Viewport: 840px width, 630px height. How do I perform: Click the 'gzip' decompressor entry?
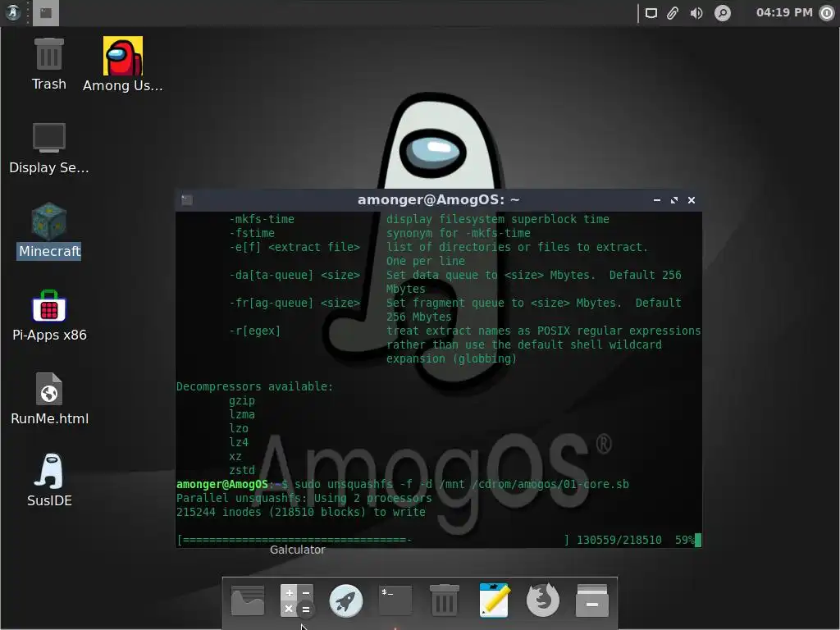242,400
